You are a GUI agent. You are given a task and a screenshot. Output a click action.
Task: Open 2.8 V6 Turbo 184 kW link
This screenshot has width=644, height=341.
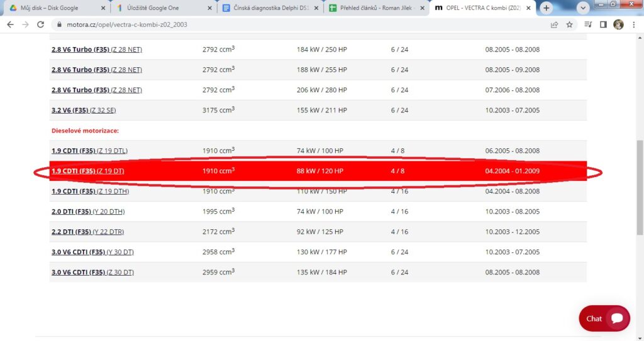pos(96,50)
